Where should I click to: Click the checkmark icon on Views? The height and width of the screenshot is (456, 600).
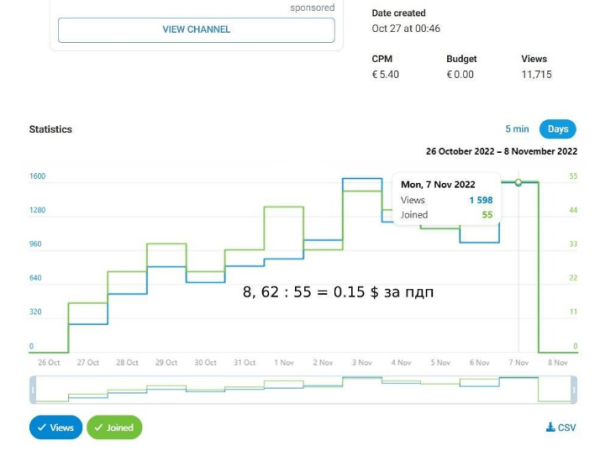[x=41, y=428]
